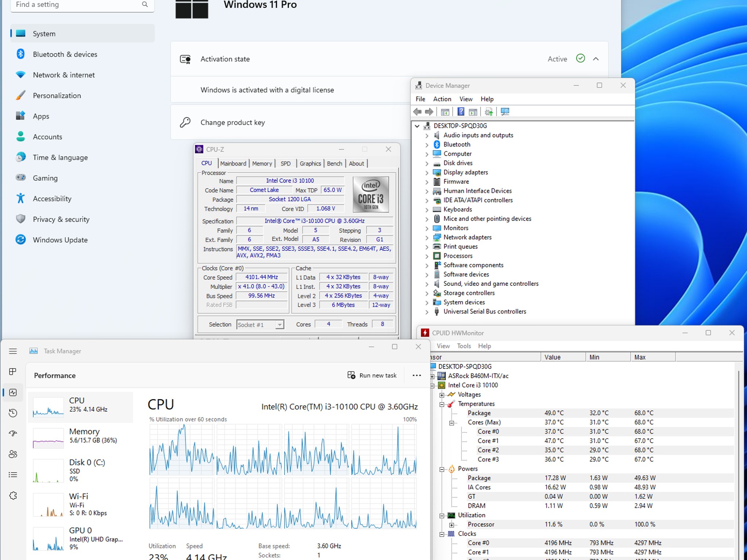747x560 pixels.
Task: Open Task Manager Startup apps icon
Action: (x=13, y=433)
